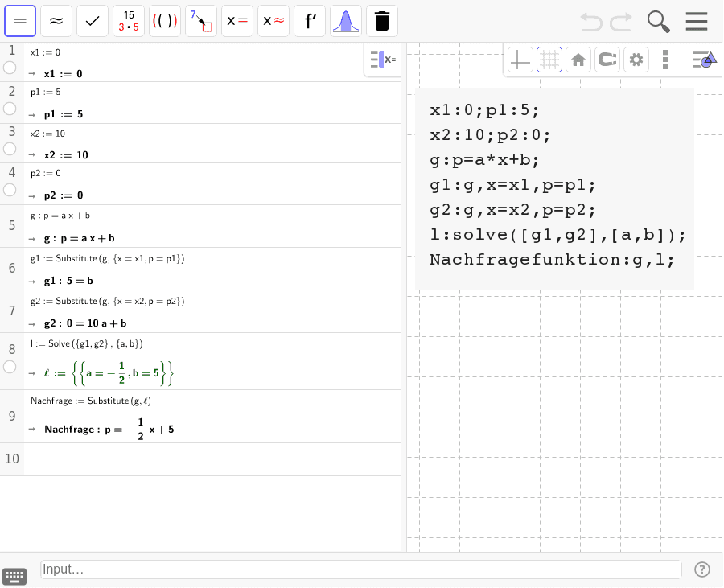This screenshot has width=724, height=588.
Task: Select the Substitute tool
Action: click(201, 21)
